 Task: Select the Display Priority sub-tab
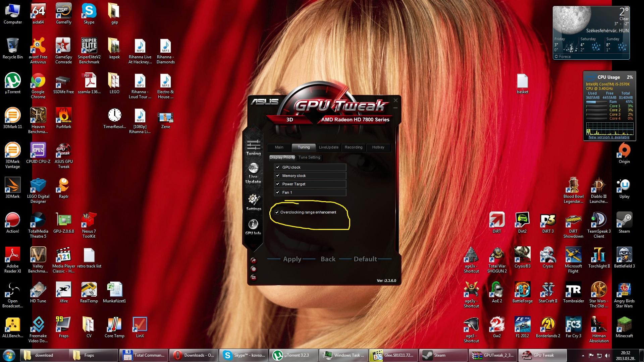[282, 157]
